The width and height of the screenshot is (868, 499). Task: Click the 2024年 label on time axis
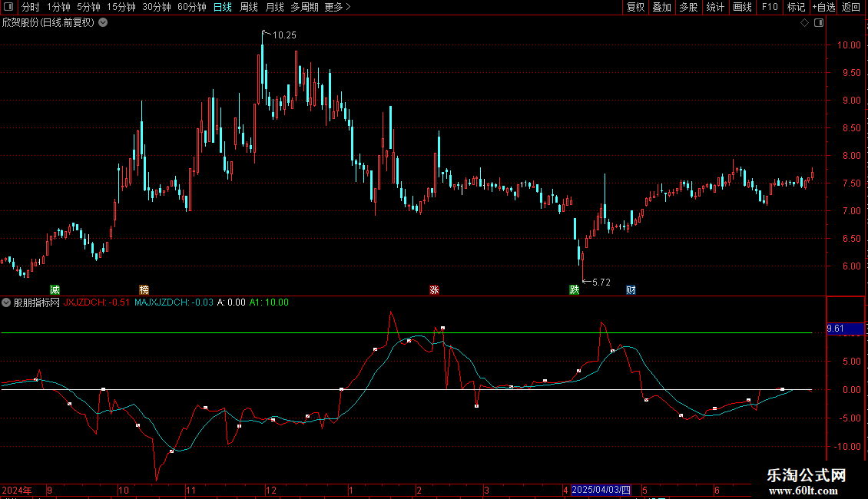(17, 490)
